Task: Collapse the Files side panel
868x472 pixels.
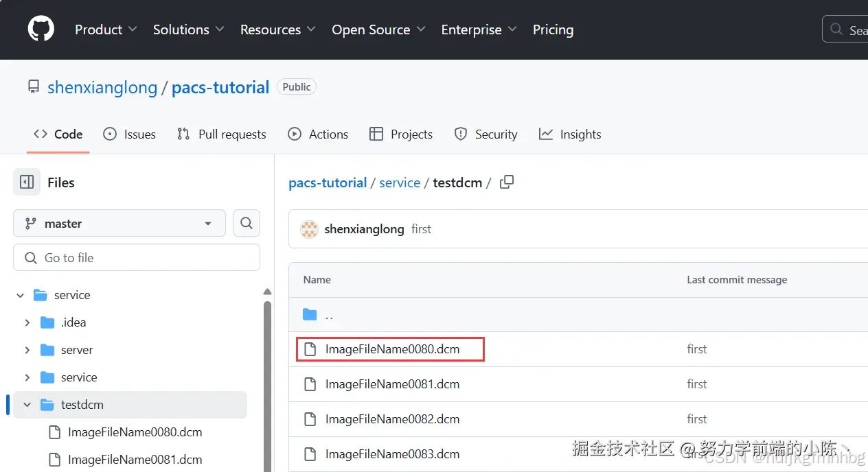Action: pyautogui.click(x=27, y=182)
